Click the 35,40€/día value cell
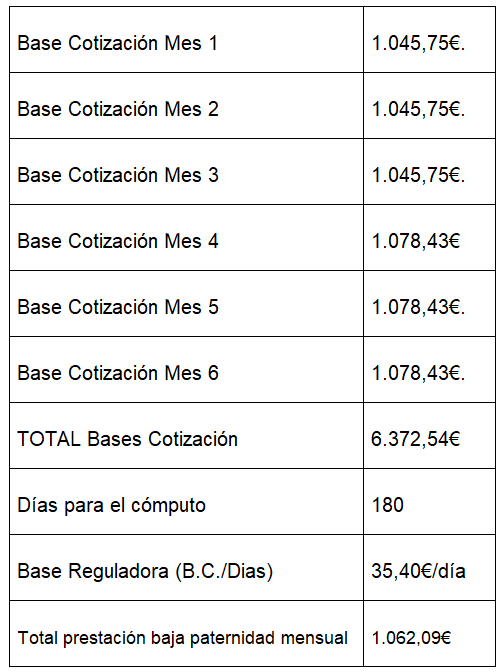Screen dimensions: 503x672 click(429, 568)
